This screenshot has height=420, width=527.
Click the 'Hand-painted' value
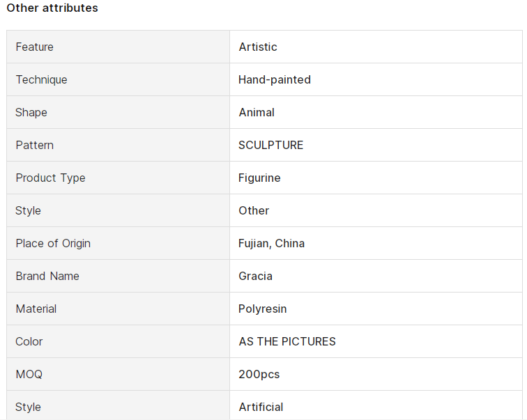point(274,80)
